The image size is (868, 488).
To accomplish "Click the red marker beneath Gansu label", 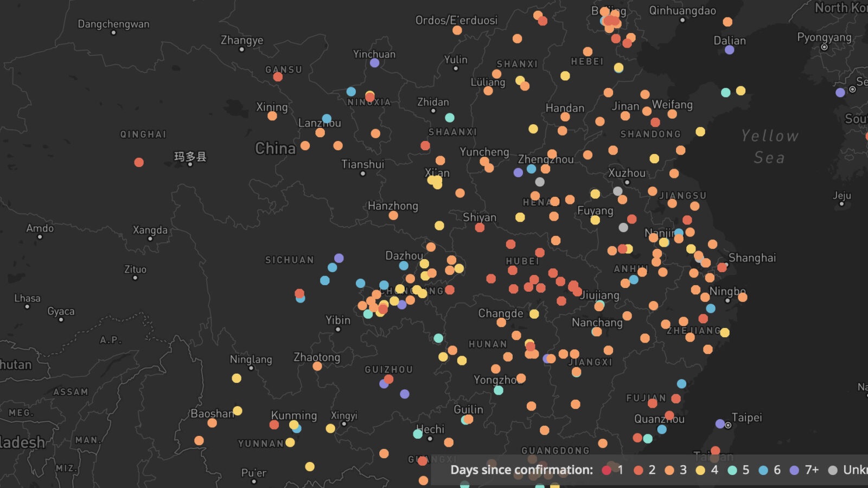I will click(278, 77).
